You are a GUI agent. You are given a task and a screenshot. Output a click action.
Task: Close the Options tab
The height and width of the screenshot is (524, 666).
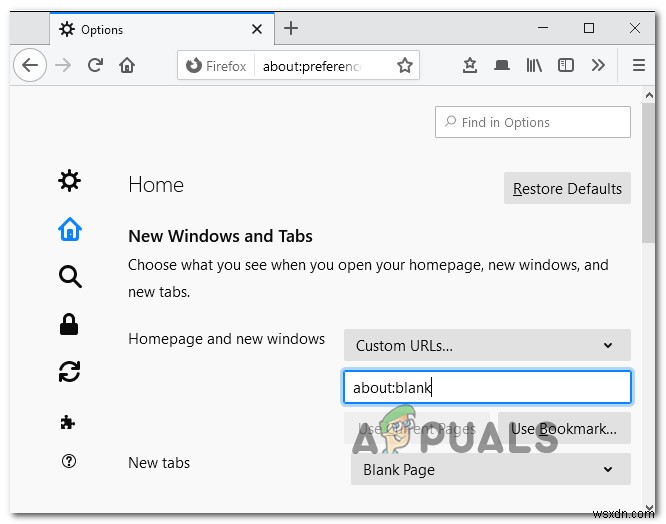257,29
